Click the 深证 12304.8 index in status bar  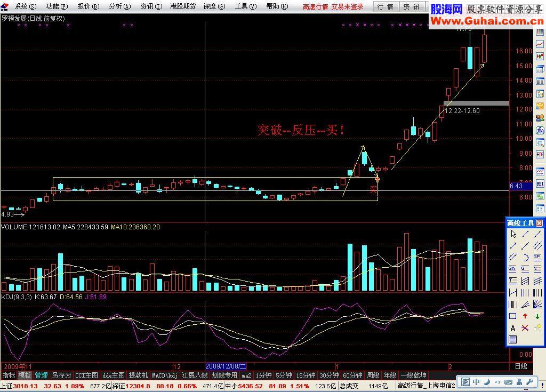[x=130, y=386]
